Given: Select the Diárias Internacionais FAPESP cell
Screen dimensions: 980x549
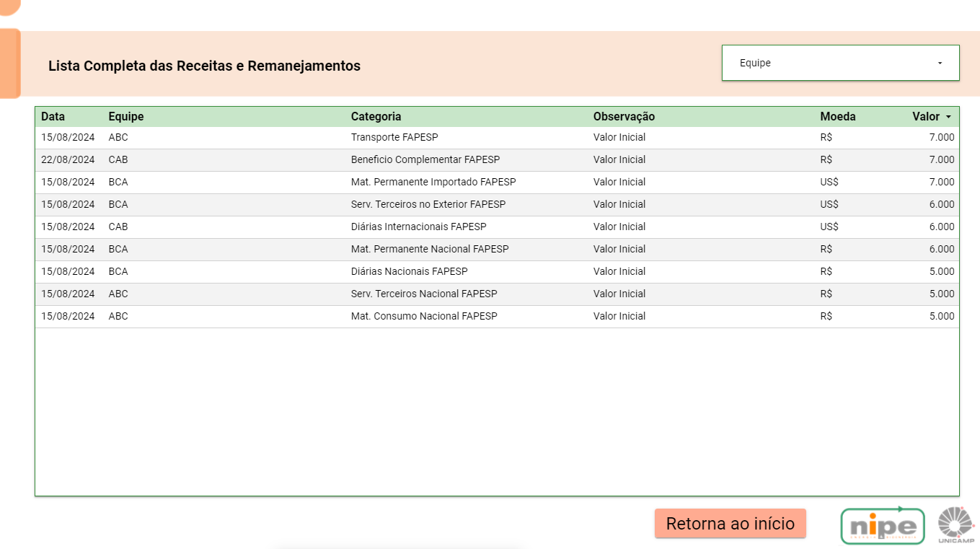Looking at the screenshot, I should click(x=418, y=227).
